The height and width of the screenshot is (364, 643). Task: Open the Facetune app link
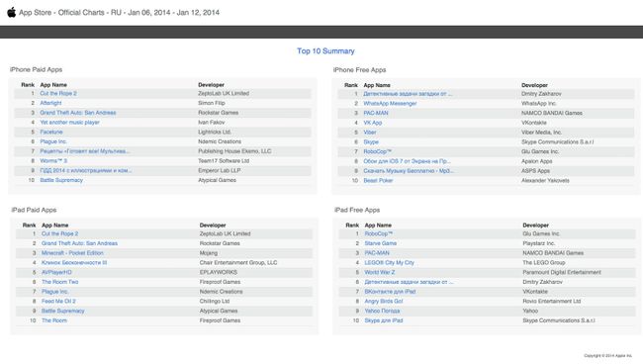point(51,132)
